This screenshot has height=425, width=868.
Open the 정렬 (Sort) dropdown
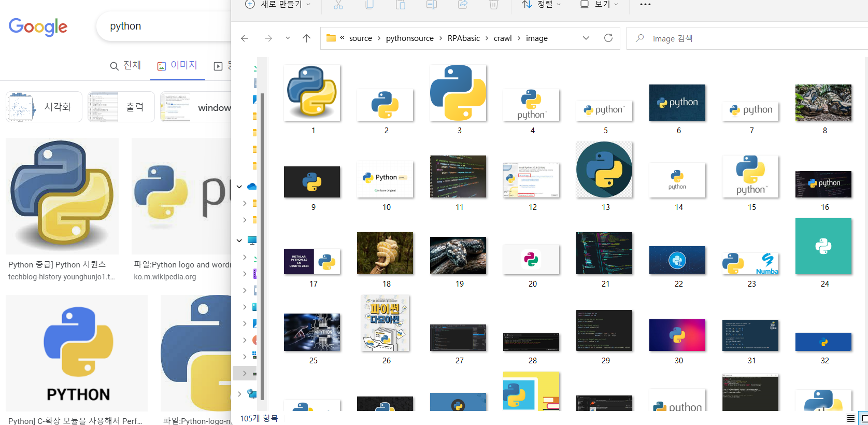coord(541,5)
